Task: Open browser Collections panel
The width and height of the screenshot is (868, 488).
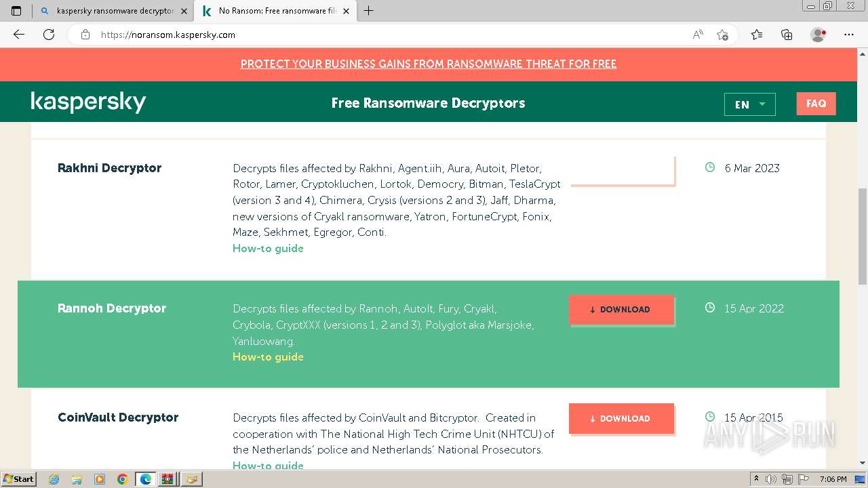Action: tap(787, 35)
